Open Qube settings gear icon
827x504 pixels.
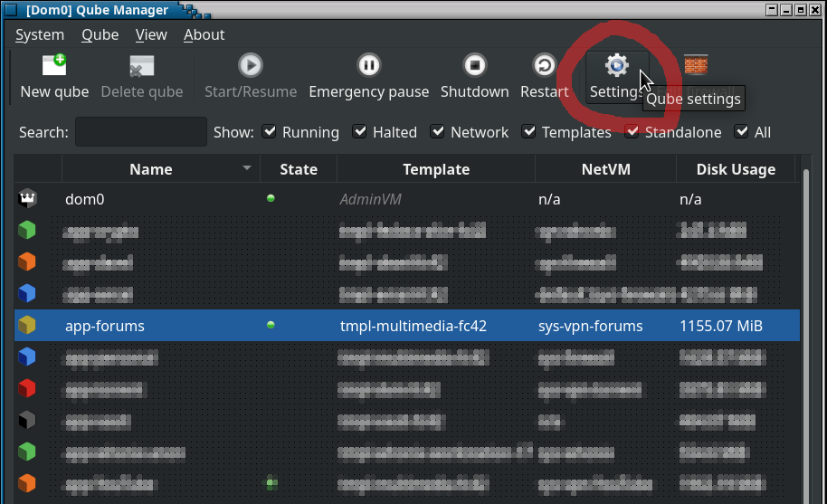tap(616, 66)
